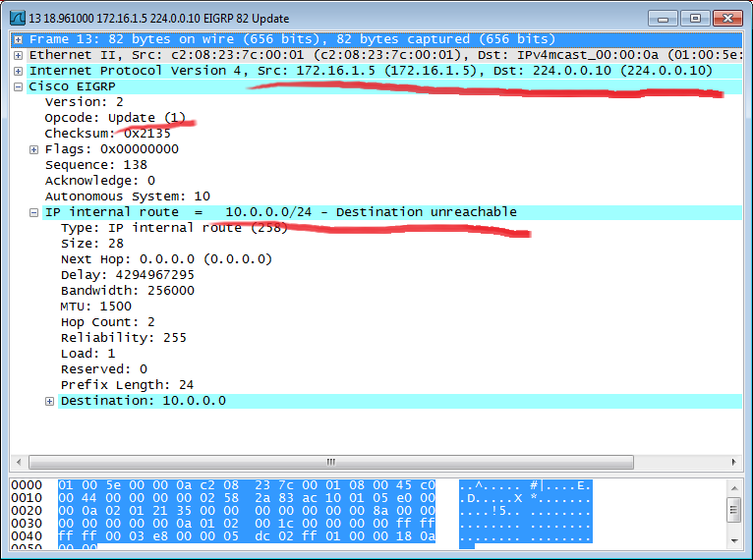
Task: Click the hex pane vertical scrollbar thumb
Action: coord(734,510)
